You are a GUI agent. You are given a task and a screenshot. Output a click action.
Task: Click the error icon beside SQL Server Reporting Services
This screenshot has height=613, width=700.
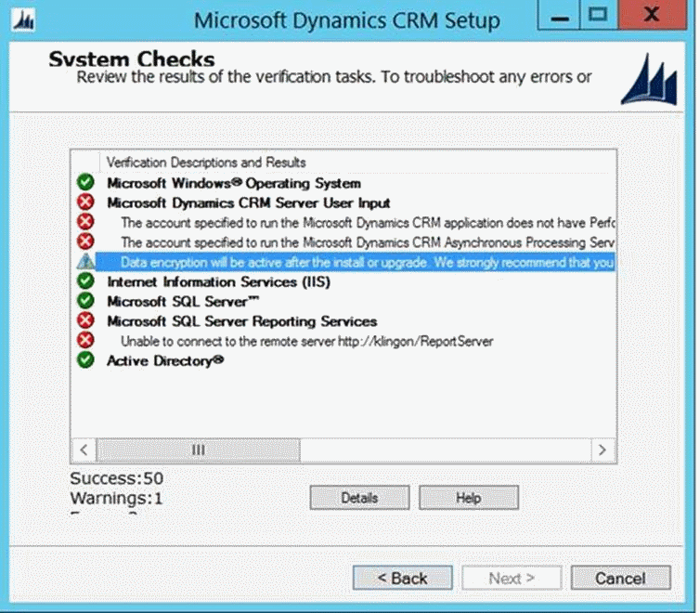click(85, 320)
